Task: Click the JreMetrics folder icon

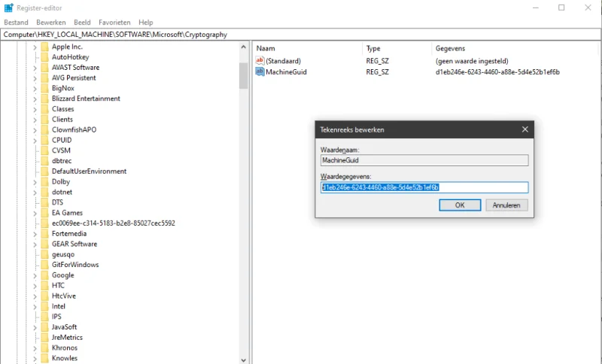Action: 45,338
